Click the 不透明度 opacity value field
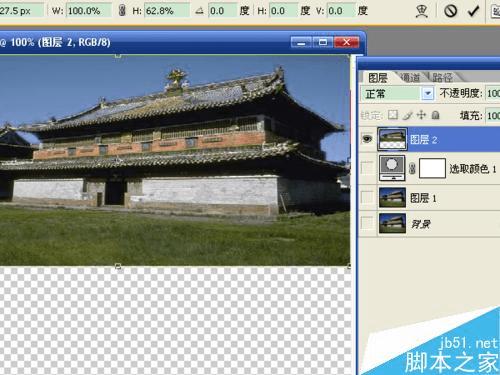 pos(493,93)
